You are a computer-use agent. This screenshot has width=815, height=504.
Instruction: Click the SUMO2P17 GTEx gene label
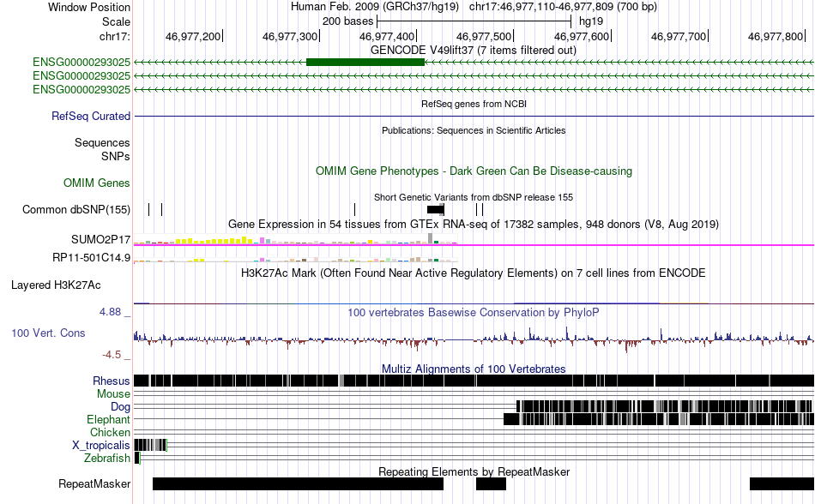(x=100, y=240)
